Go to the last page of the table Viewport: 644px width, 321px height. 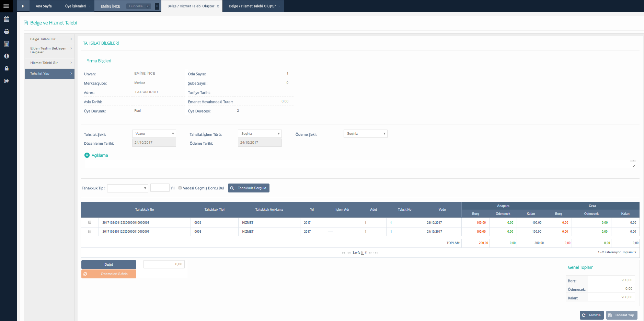tap(376, 253)
